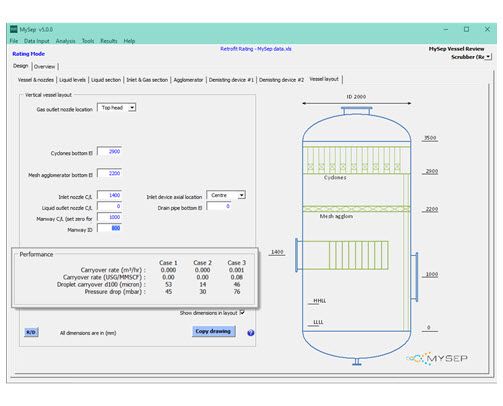Screen dimensions: 503x406
Task: Click the Retrofit Rating - MySep data.xls title
Action: pos(256,49)
